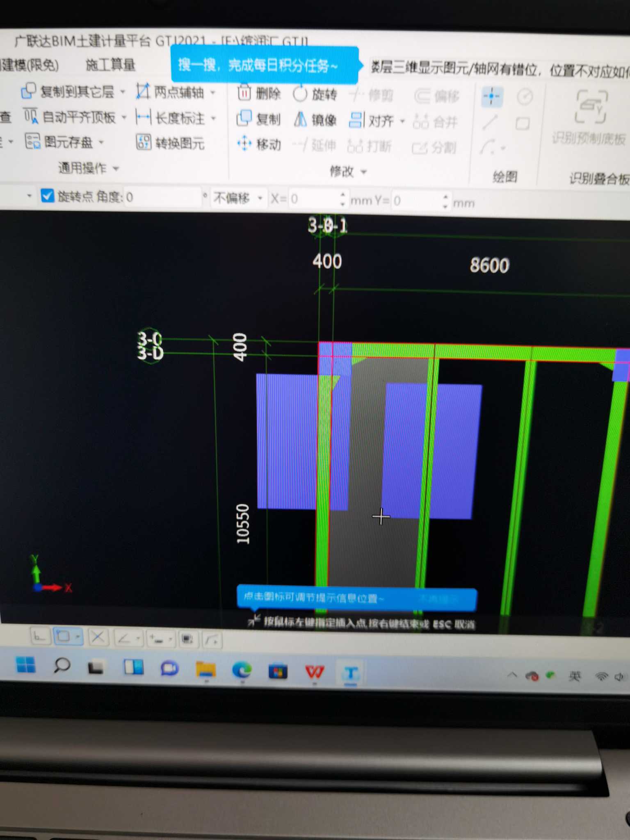Click the 图元存盘 save element icon
Image resolution: width=630 pixels, height=840 pixels.
tap(32, 141)
